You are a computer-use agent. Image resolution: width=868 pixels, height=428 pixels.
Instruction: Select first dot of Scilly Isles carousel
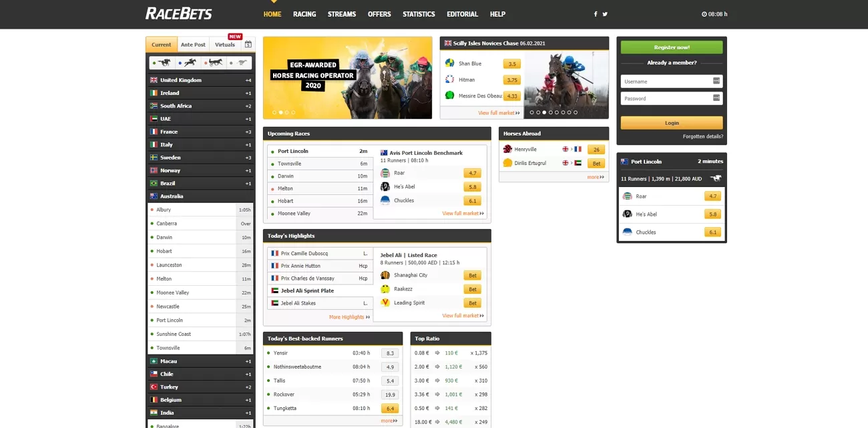point(531,112)
